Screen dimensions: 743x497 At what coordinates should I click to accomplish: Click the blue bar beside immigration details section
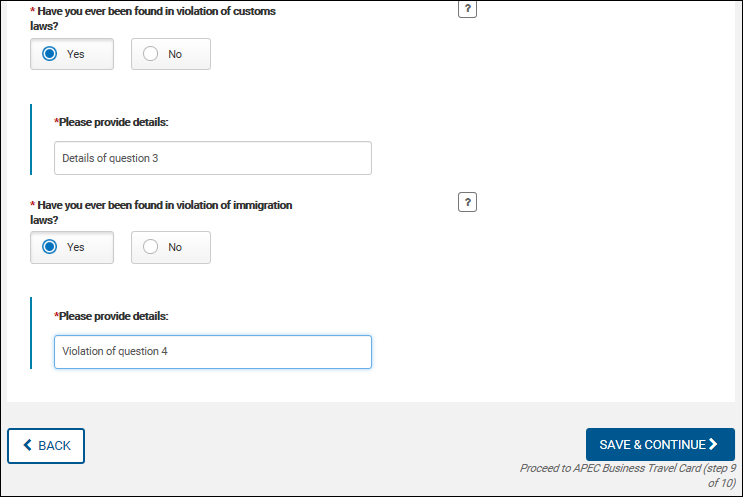31,332
